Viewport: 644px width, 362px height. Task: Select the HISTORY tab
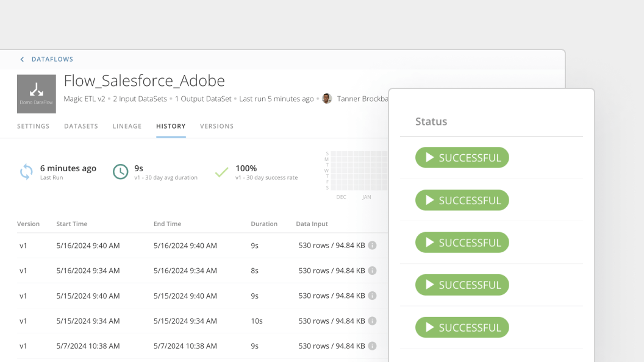coord(171,126)
